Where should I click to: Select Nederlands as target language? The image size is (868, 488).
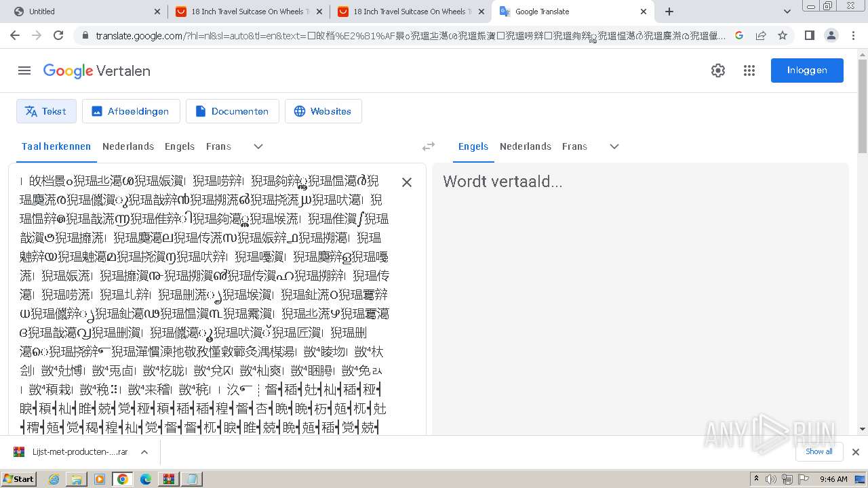(526, 146)
